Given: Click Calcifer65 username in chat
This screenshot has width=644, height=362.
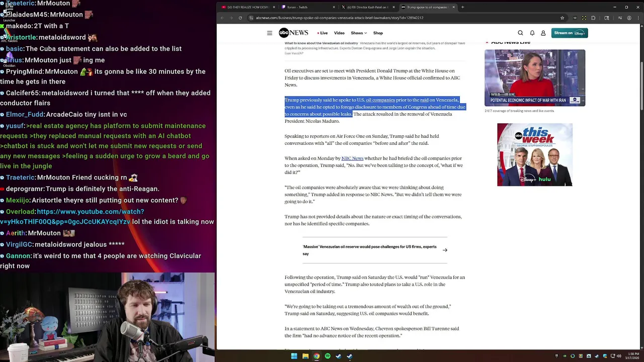Looking at the screenshot, I should [23, 93].
